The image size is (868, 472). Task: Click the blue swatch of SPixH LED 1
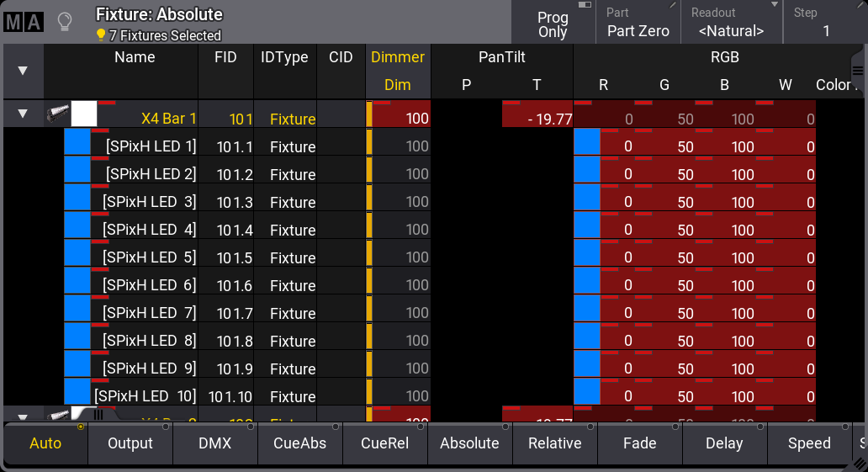[x=77, y=143]
